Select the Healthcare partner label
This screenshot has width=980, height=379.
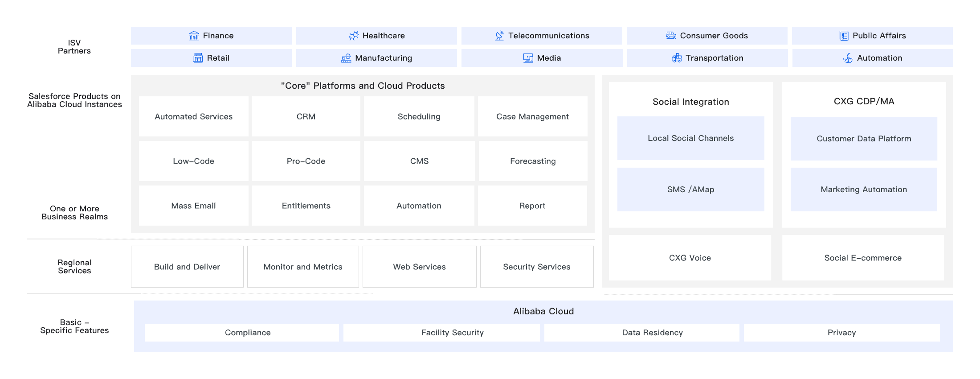click(x=384, y=36)
